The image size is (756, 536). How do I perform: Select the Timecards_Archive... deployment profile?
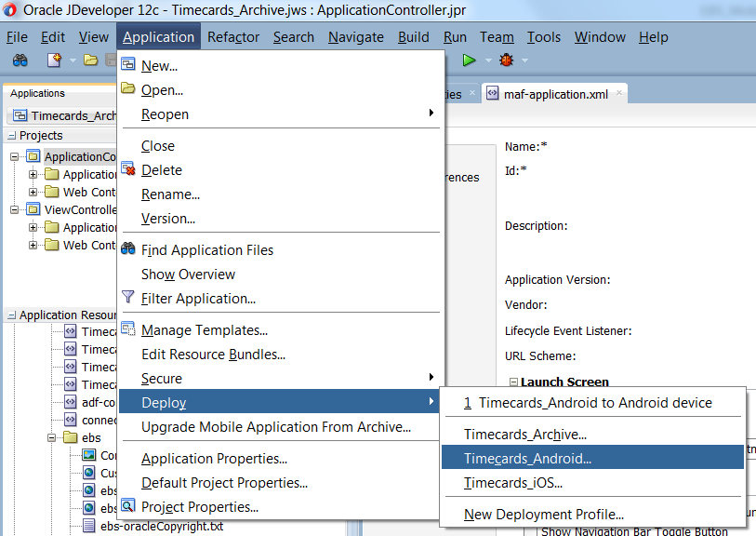click(592, 435)
